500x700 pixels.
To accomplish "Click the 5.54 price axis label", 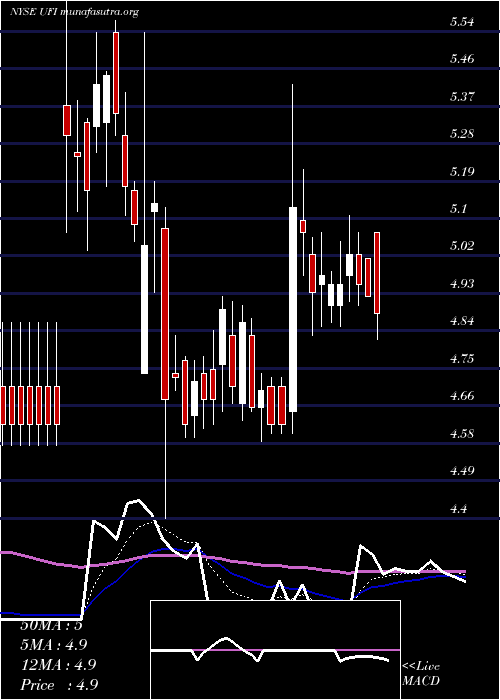I will click(462, 21).
